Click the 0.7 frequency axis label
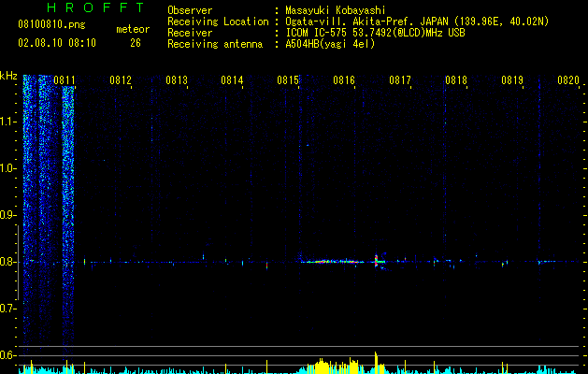 pyautogui.click(x=7, y=309)
